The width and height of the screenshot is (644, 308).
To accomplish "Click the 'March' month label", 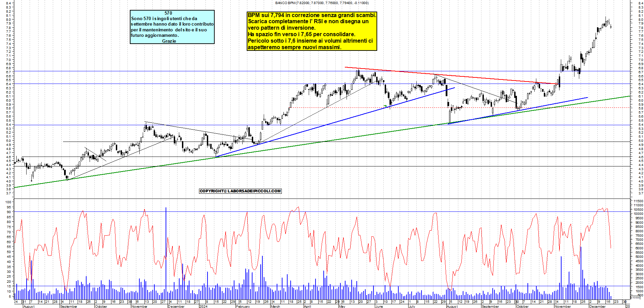I will (x=275, y=306).
